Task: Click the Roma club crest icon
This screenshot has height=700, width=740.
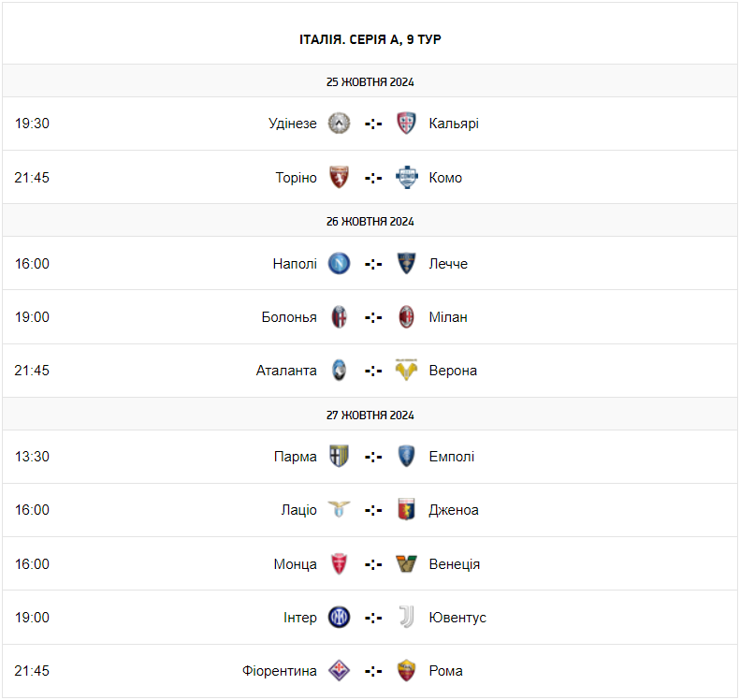Action: pyautogui.click(x=406, y=671)
